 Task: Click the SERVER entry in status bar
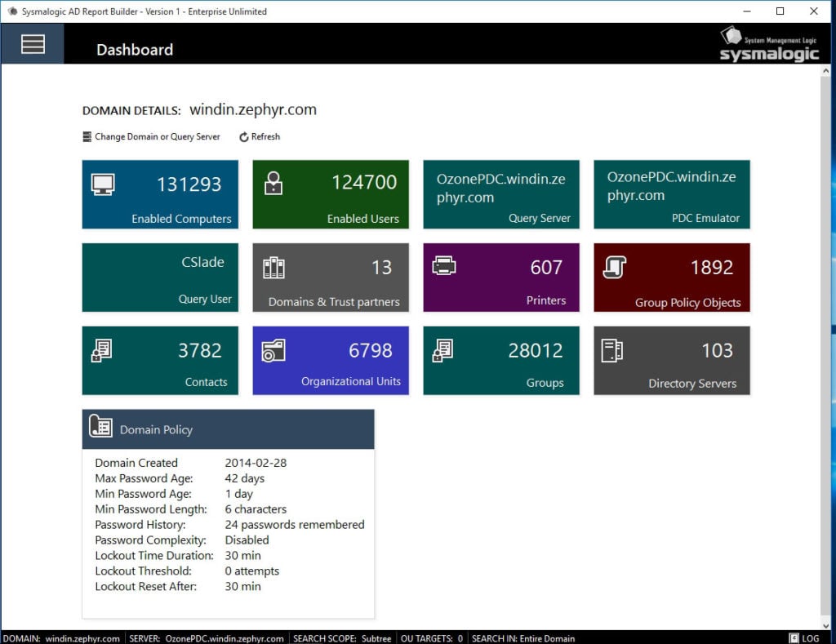[x=207, y=638]
